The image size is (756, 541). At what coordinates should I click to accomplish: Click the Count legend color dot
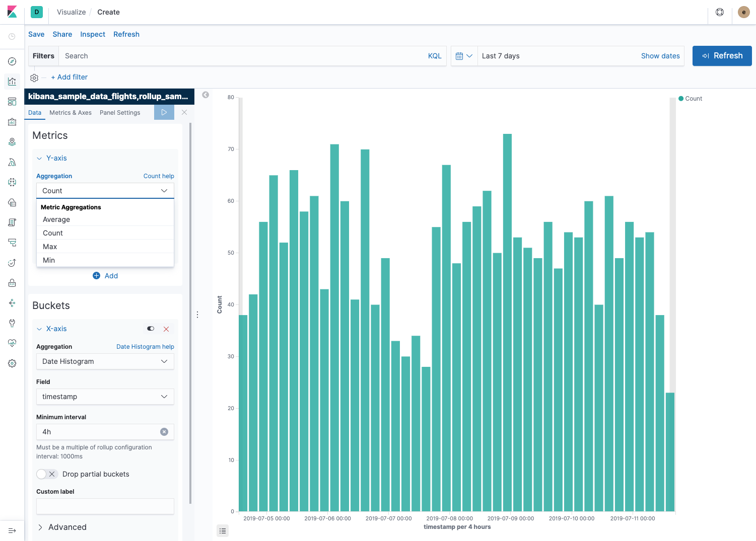pos(681,99)
